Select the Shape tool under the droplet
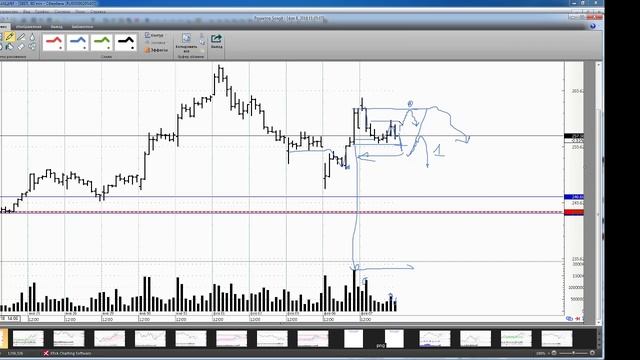This screenshot has height=360, width=640. click(32, 47)
